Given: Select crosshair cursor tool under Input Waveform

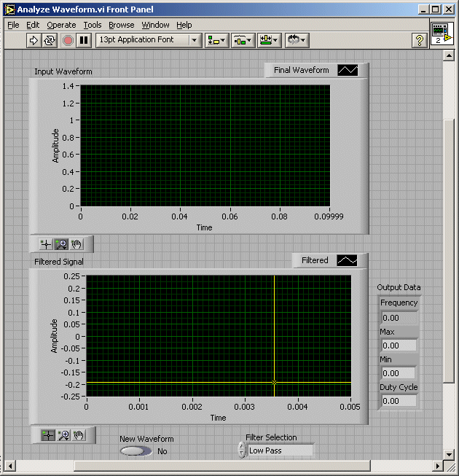Looking at the screenshot, I should (x=45, y=244).
